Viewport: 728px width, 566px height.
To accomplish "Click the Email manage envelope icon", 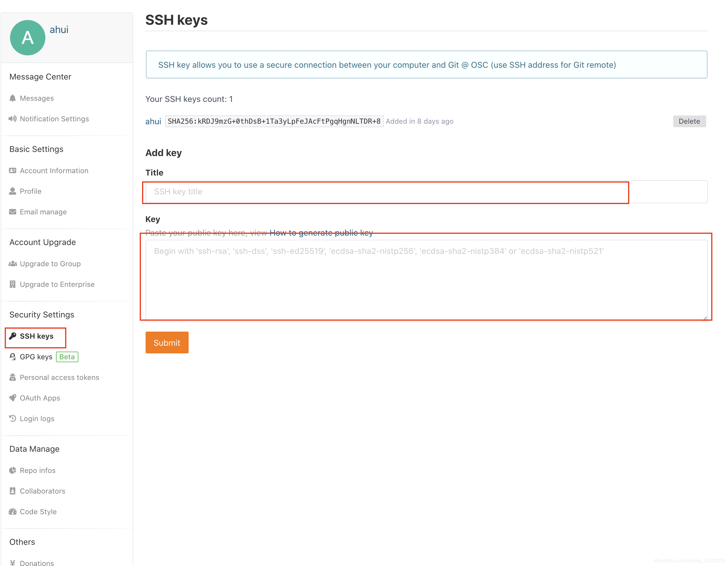I will point(13,211).
